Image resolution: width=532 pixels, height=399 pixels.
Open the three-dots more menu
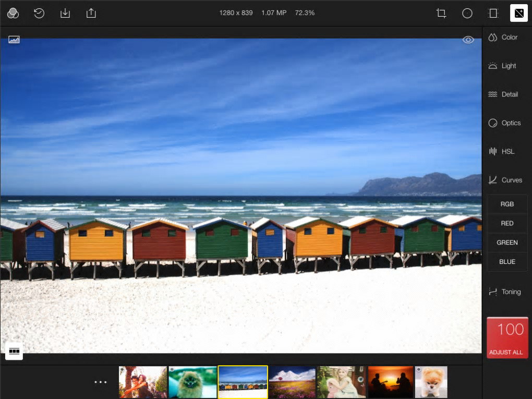coord(101,382)
